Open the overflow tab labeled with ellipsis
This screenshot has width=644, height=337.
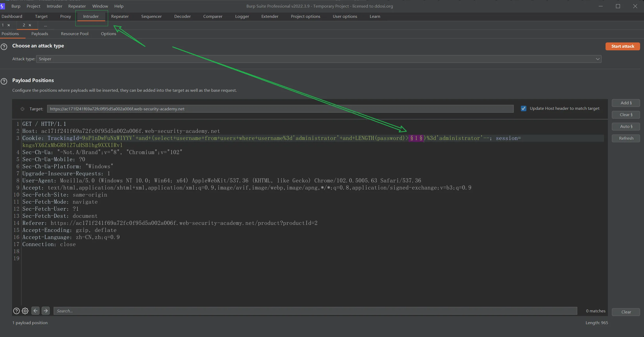pyautogui.click(x=46, y=25)
